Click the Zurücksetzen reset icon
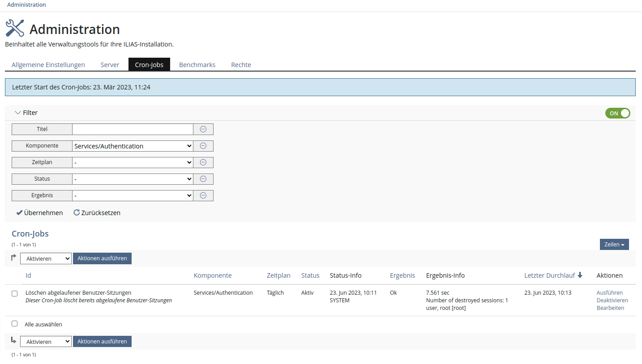Image resolution: width=642 pixels, height=364 pixels. (x=77, y=213)
